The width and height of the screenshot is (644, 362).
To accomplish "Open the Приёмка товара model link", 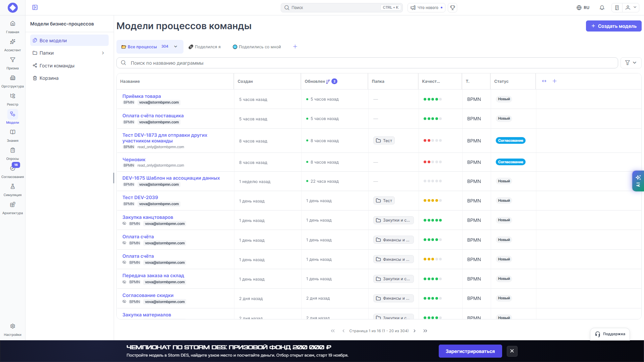I will (x=142, y=96).
